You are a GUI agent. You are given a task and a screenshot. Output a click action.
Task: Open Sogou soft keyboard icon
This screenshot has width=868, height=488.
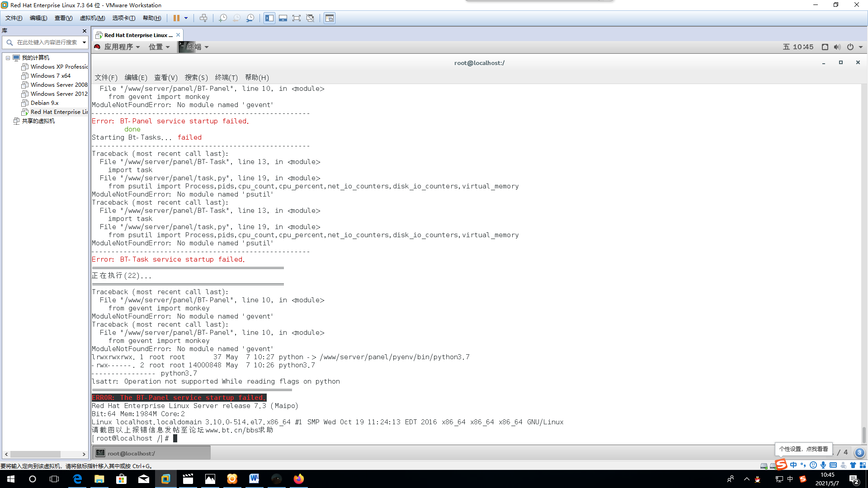tap(833, 465)
